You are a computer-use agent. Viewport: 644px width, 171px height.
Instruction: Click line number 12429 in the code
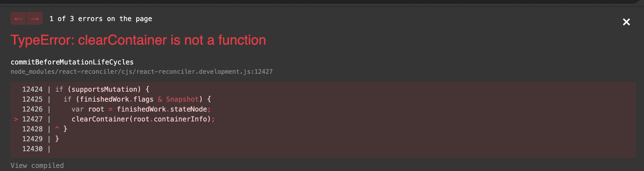click(x=32, y=139)
